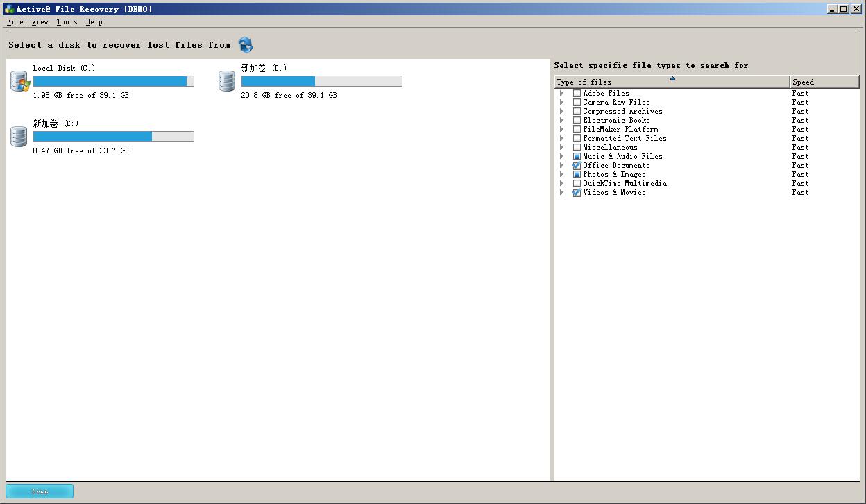
Task: Click the Adobe Files label
Action: pyautogui.click(x=606, y=94)
